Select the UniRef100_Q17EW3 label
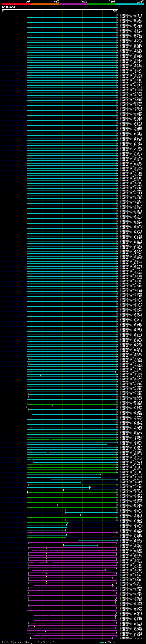This screenshot has height=644, width=146. (131, 344)
